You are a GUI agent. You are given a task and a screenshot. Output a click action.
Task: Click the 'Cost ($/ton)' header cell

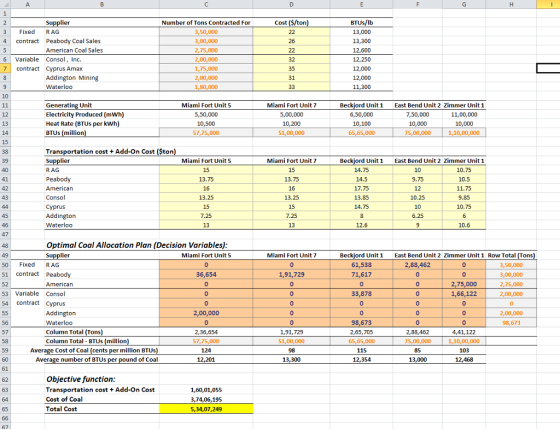(291, 22)
